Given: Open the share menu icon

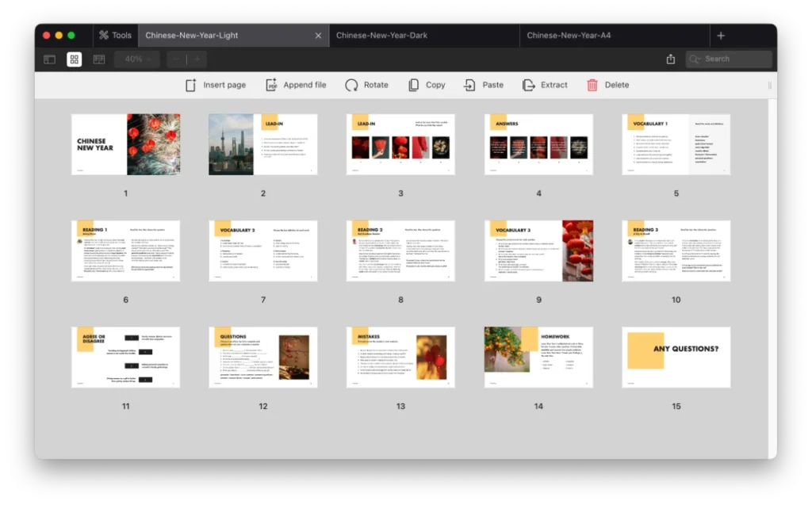Looking at the screenshot, I should click(x=671, y=59).
